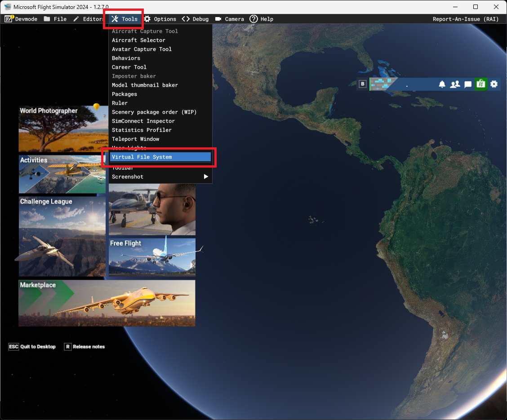Open World Photographer tile
The width and height of the screenshot is (507, 420).
(x=63, y=129)
